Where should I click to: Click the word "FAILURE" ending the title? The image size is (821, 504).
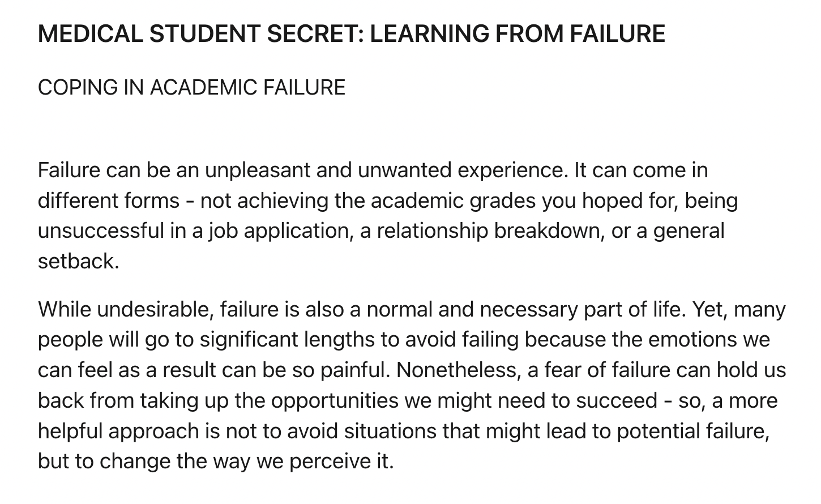618,34
